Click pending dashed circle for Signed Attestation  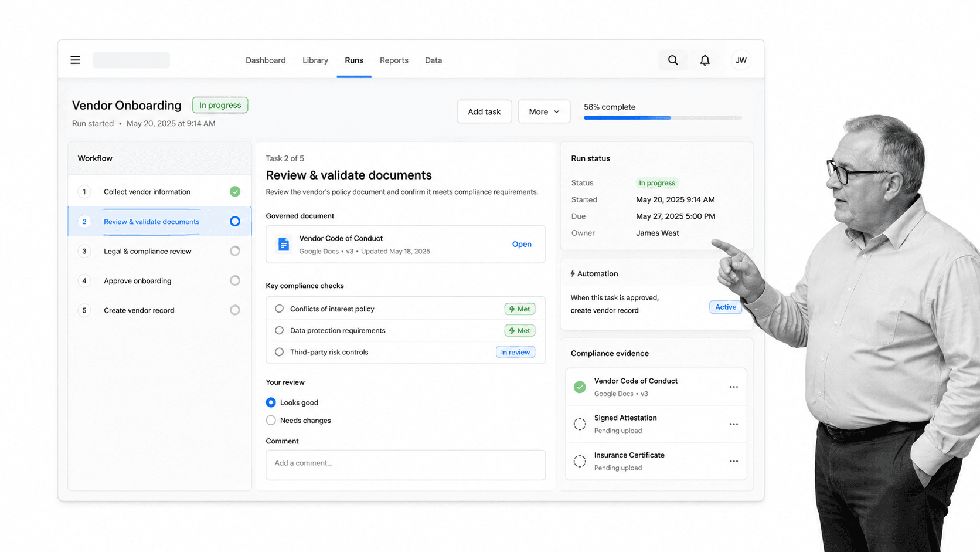tap(580, 424)
